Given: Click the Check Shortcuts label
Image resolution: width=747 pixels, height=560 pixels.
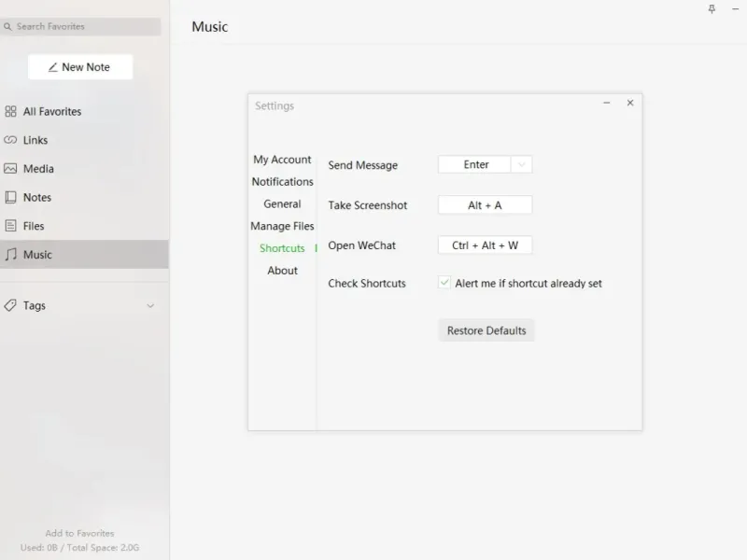Looking at the screenshot, I should [367, 284].
